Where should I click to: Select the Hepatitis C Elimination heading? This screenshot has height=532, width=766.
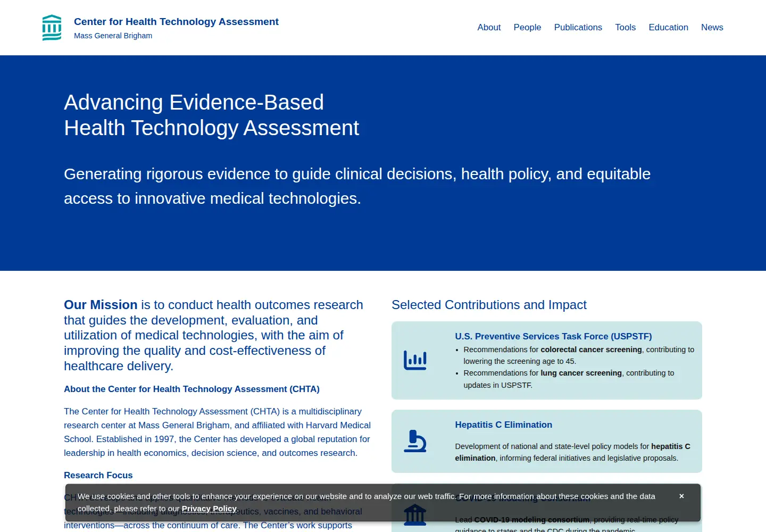pyautogui.click(x=504, y=425)
